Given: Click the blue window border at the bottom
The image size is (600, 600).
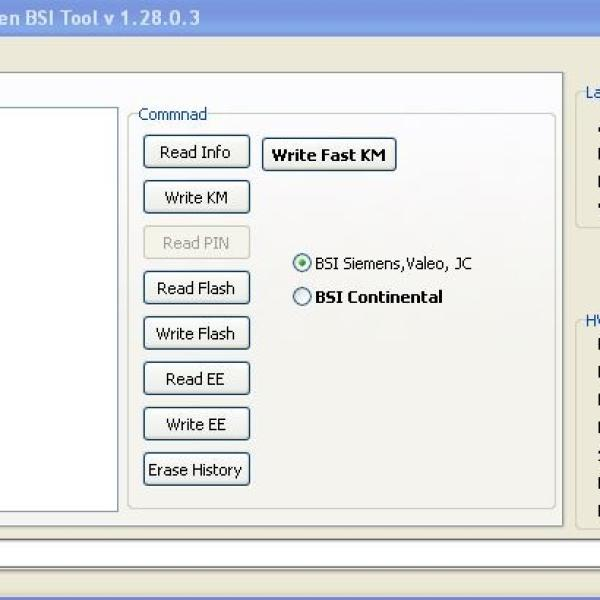Looking at the screenshot, I should click(300, 596).
